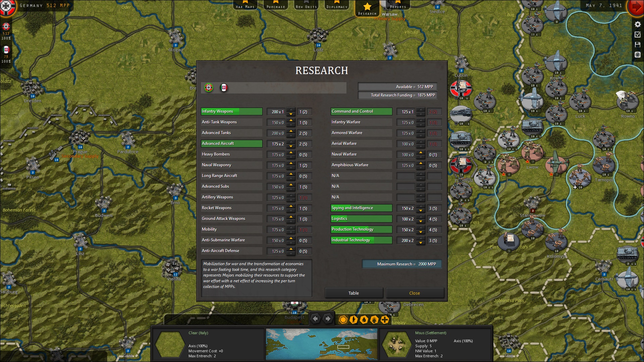Toggle the oil drop supply overlay icon

(364, 320)
